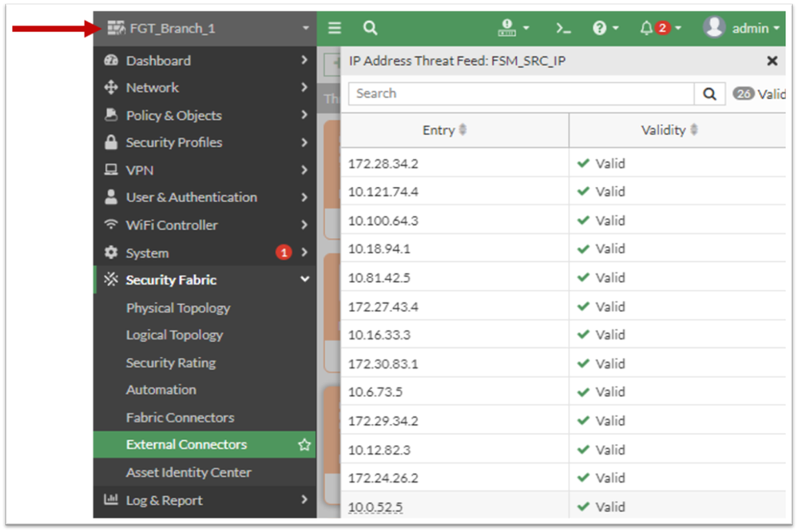The width and height of the screenshot is (798, 532).
Task: Open the Physical Topology page
Action: click(178, 308)
